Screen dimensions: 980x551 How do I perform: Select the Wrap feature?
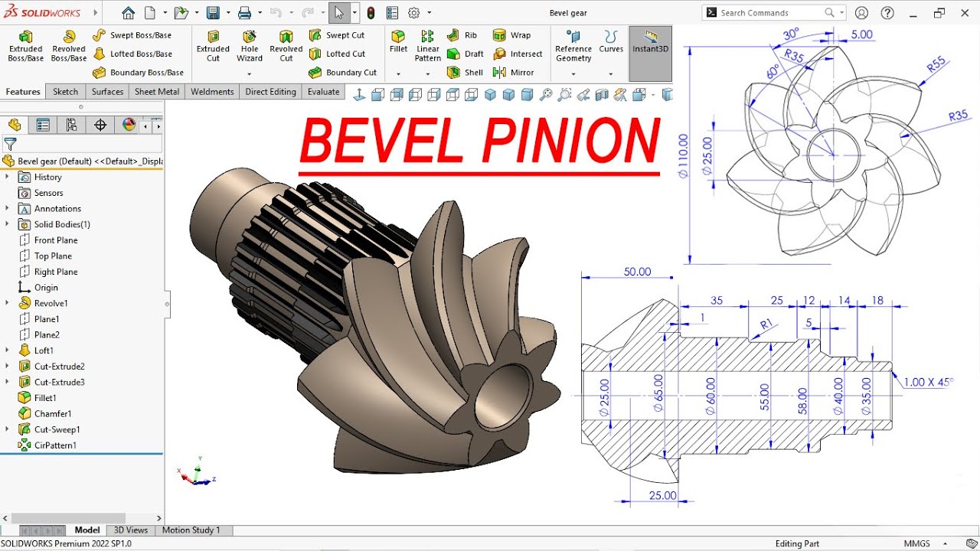(511, 35)
